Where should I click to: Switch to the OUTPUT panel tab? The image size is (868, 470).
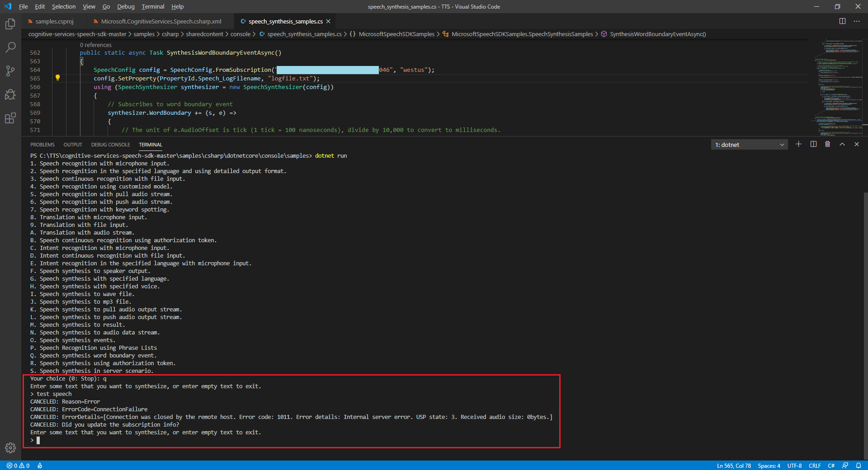click(x=73, y=145)
